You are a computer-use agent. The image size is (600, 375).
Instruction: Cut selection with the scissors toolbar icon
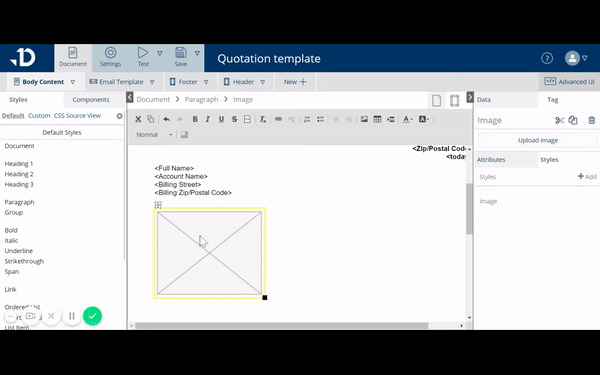(138, 119)
